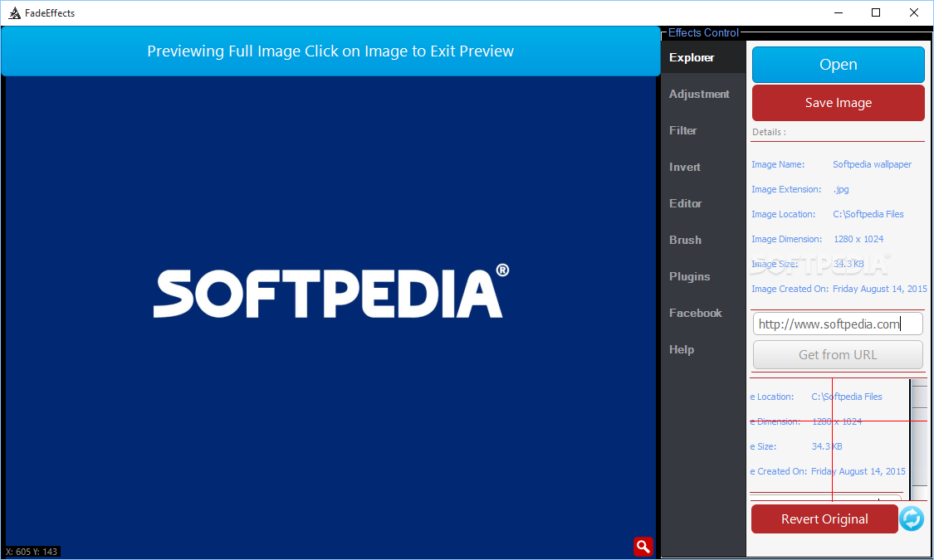Click the preview banner message
934x560 pixels.
[330, 51]
